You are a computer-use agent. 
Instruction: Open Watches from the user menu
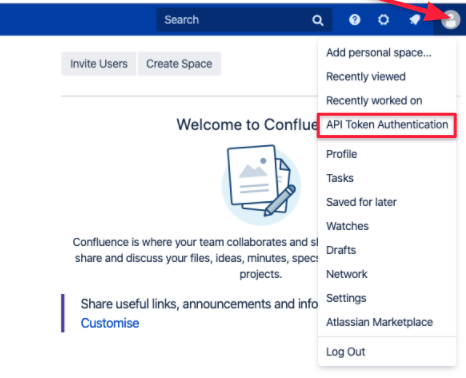point(387,226)
